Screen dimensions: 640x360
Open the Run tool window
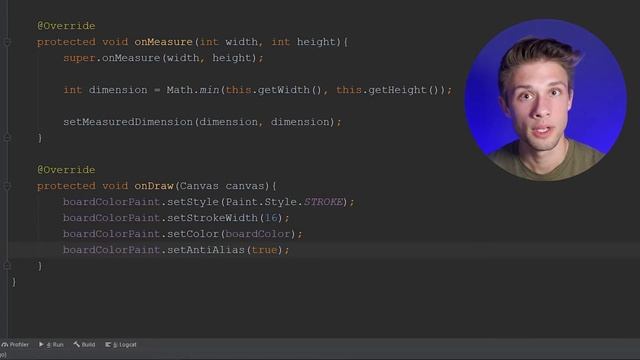click(51, 344)
